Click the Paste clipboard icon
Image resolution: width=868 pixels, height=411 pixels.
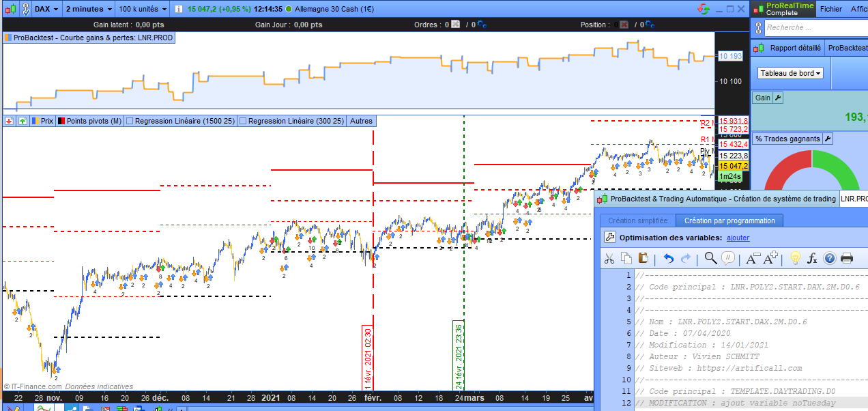643,258
